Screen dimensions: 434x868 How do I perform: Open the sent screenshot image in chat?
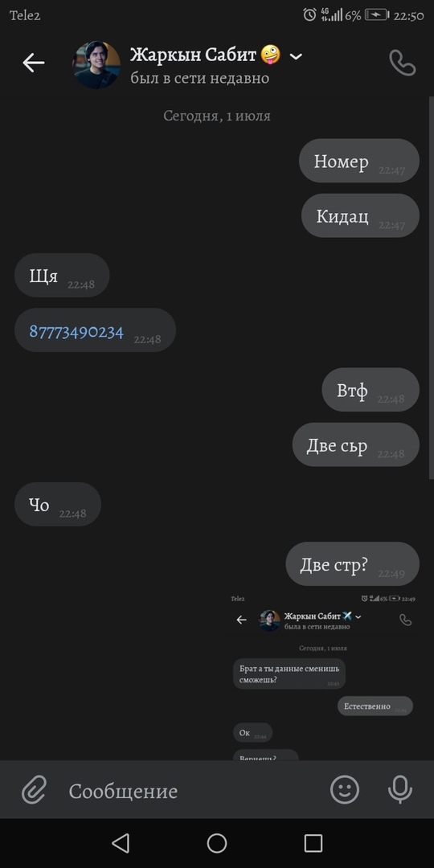tap(323, 676)
